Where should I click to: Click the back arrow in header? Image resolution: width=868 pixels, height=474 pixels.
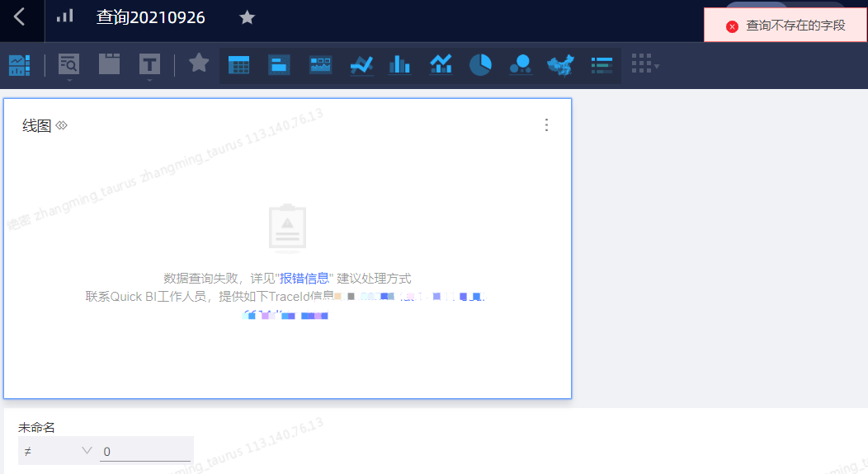tap(19, 17)
